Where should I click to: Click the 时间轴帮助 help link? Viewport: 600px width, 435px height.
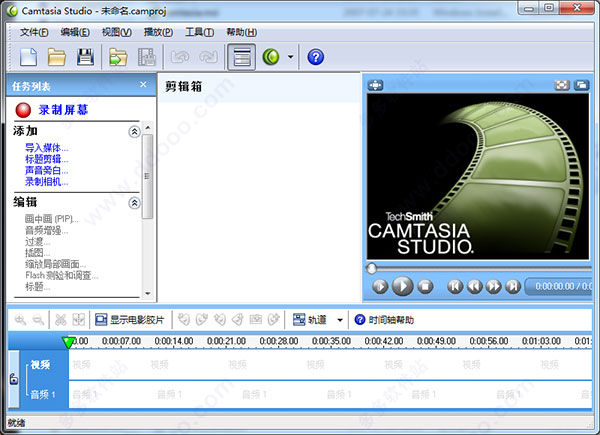click(384, 319)
